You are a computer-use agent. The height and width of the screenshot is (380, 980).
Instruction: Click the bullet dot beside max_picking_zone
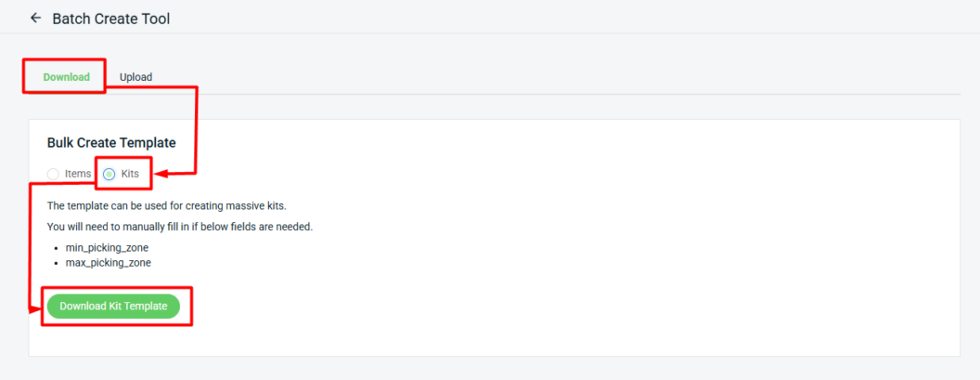[56, 263]
